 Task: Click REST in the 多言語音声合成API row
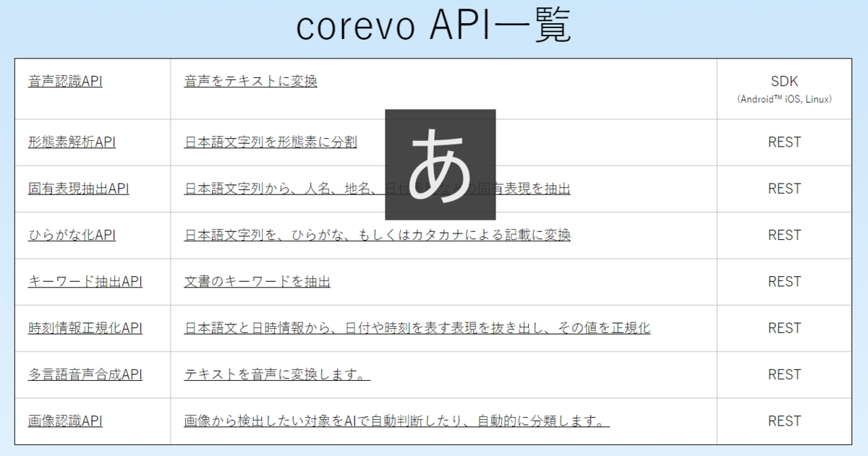point(784,374)
